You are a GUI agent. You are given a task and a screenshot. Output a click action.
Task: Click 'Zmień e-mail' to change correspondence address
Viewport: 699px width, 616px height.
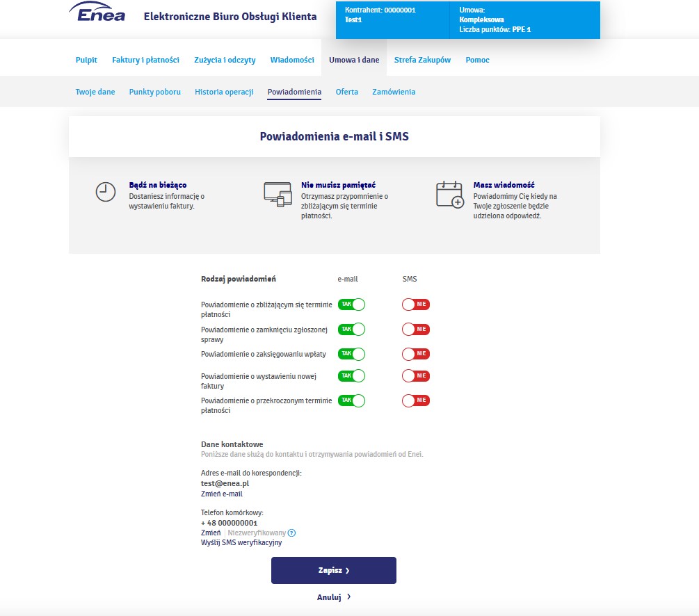point(221,494)
